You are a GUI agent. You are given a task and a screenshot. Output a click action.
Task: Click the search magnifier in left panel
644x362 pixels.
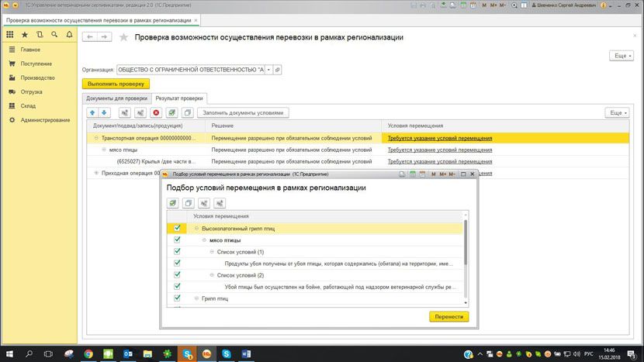click(54, 35)
